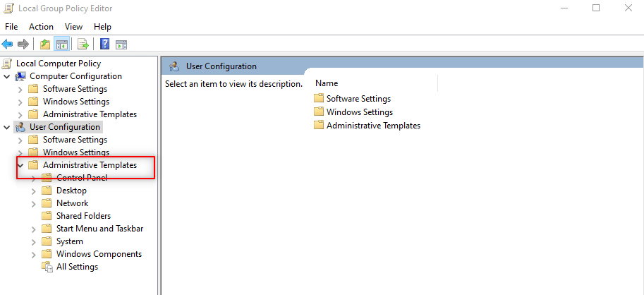Open the Help menu
The image size is (644, 295).
coord(102,27)
